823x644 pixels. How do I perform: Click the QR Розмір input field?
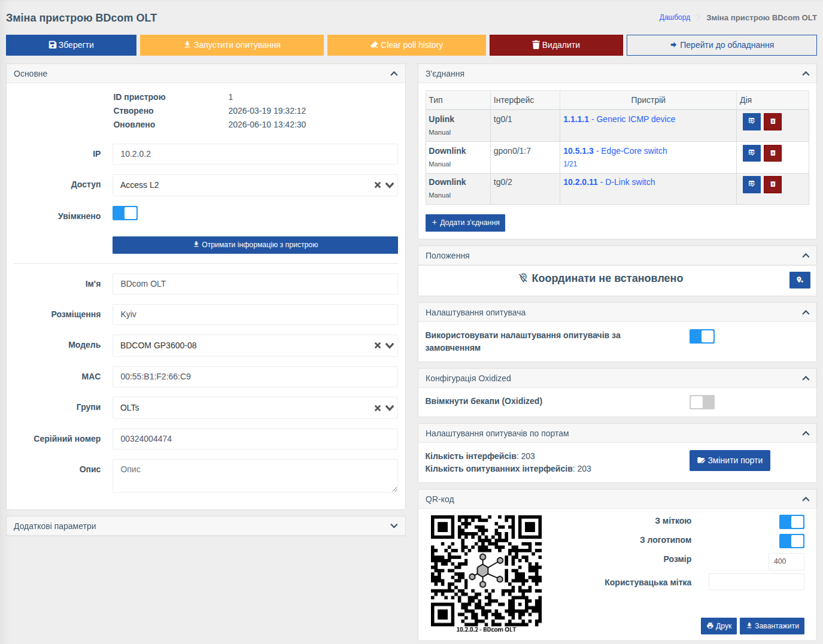pyautogui.click(x=786, y=561)
